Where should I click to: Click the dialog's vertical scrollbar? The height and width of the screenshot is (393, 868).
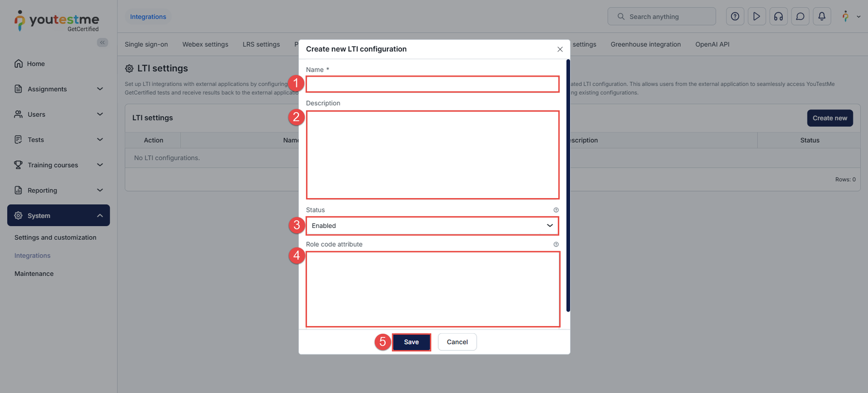pyautogui.click(x=568, y=185)
